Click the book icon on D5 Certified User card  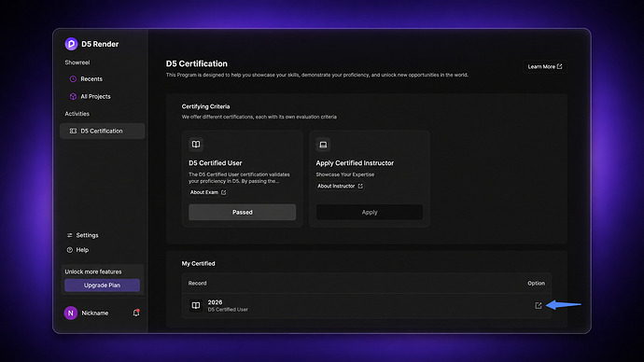coord(196,144)
